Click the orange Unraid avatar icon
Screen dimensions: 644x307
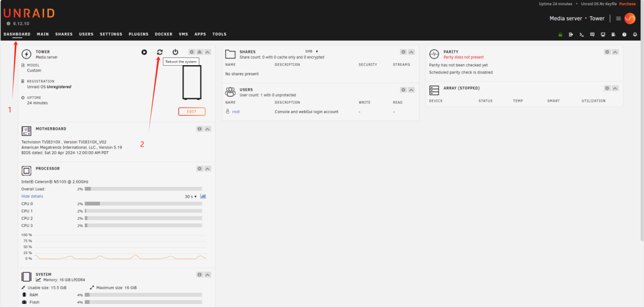(630, 18)
